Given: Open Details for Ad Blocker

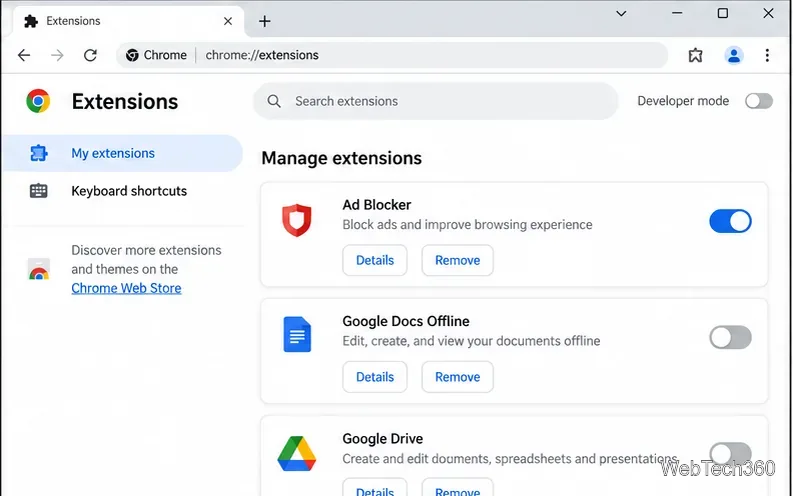Looking at the screenshot, I should [x=375, y=260].
